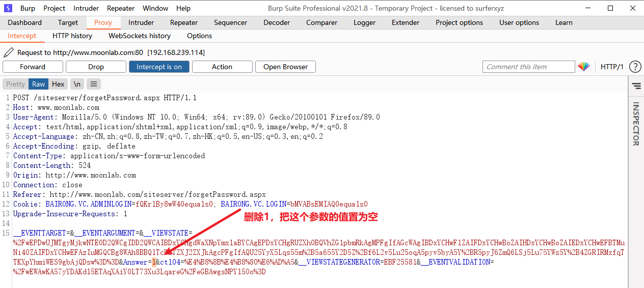The image size is (644, 288).
Task: Click the Accept-Encoding header line
Action: [x=74, y=146]
